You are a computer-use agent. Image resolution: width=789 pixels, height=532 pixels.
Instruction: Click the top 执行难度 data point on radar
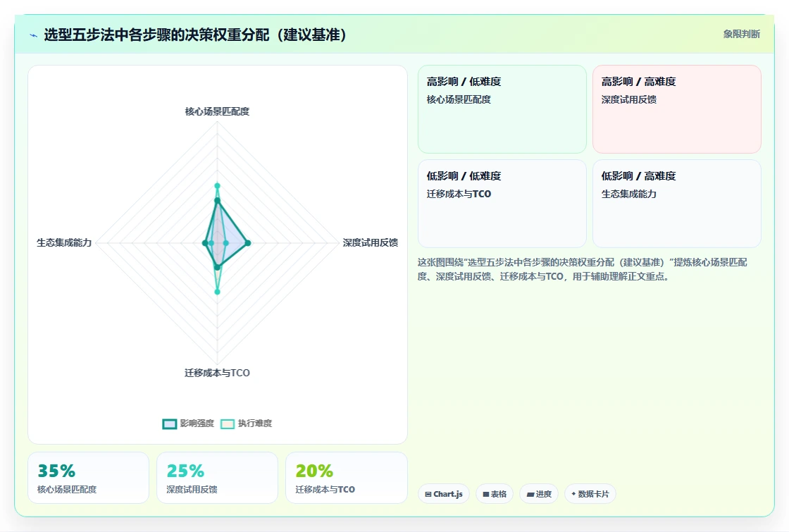(x=218, y=186)
